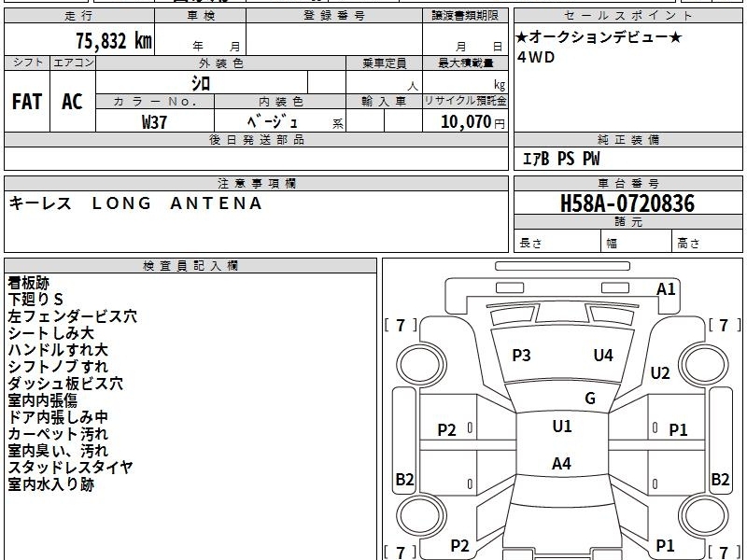Click the セールスポイント header

[x=627, y=15]
